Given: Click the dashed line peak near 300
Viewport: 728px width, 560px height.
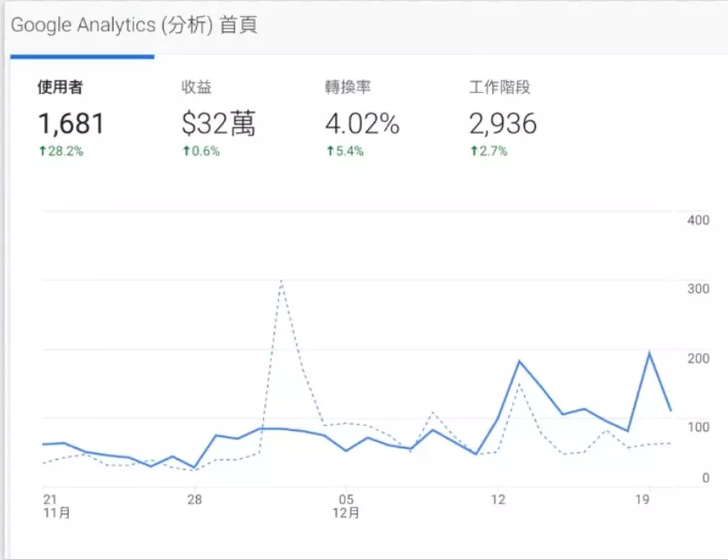Looking at the screenshot, I should (x=281, y=282).
